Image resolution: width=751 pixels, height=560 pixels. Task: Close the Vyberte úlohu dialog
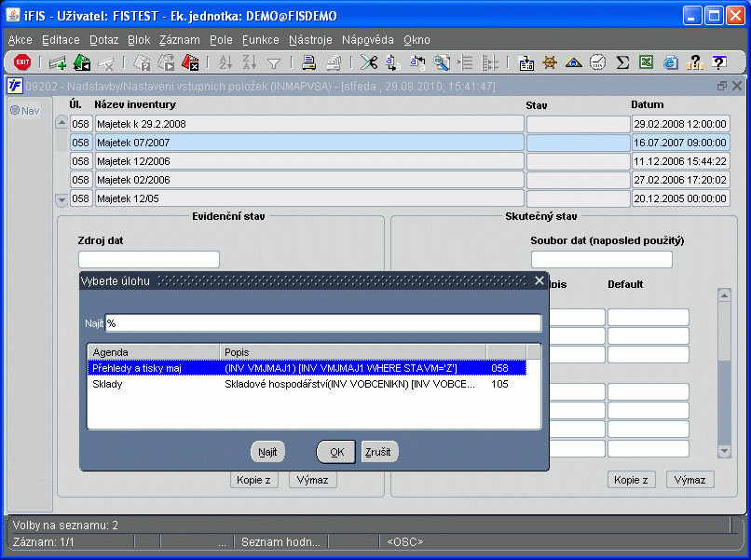[x=539, y=280]
